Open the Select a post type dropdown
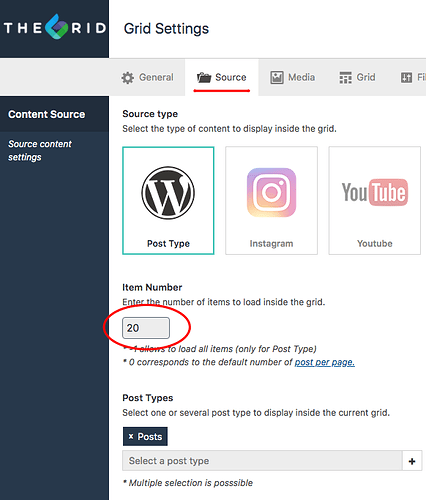The height and width of the screenshot is (500, 426). (x=262, y=461)
